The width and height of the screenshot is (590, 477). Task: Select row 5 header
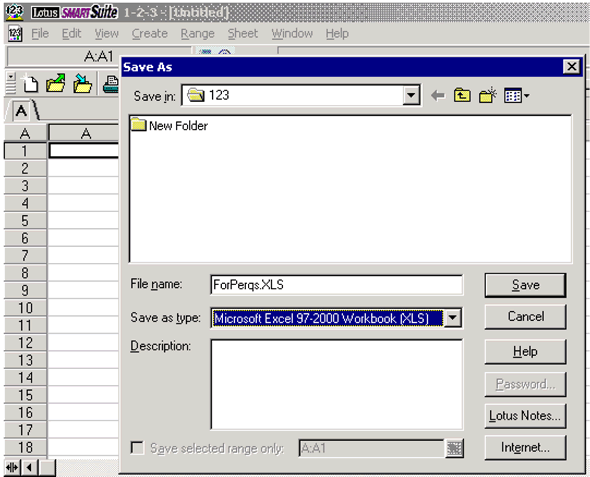click(25, 220)
